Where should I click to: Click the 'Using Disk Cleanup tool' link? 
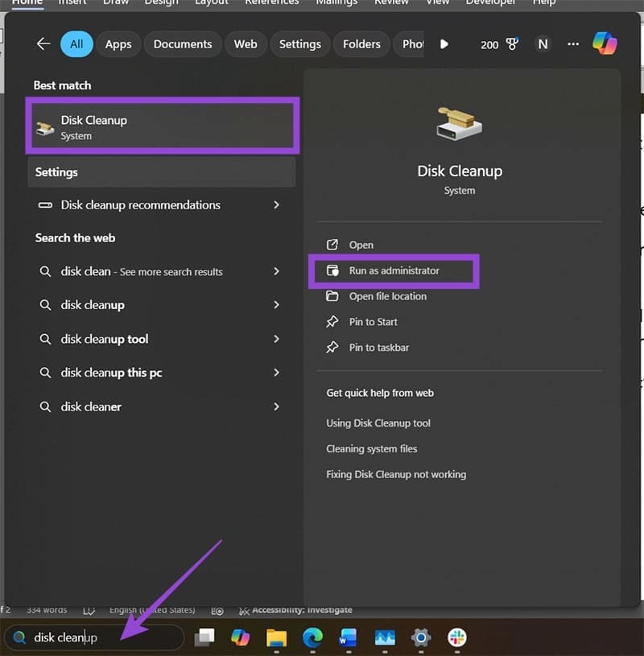pos(378,423)
